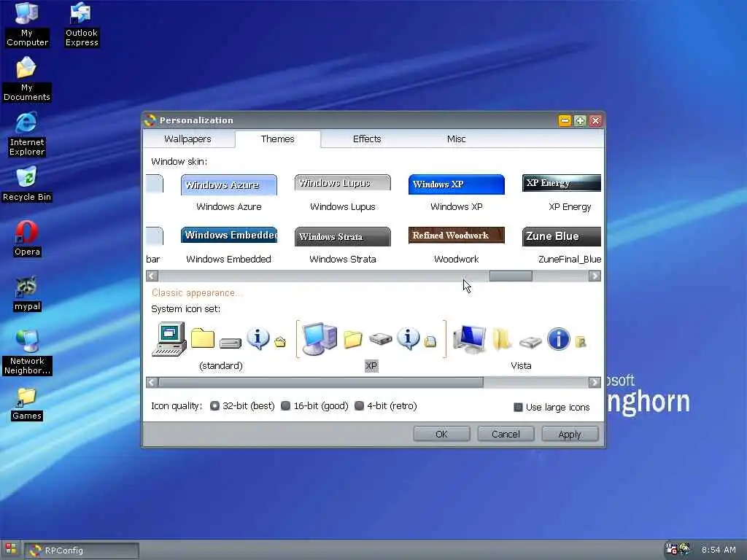This screenshot has height=560, width=747.
Task: Click window skin scrollbar left arrow
Action: pos(152,276)
